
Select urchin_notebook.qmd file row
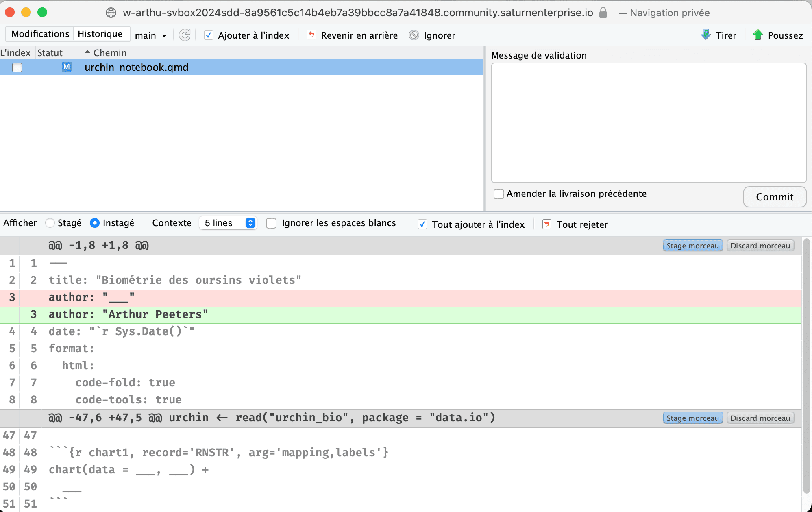click(242, 67)
